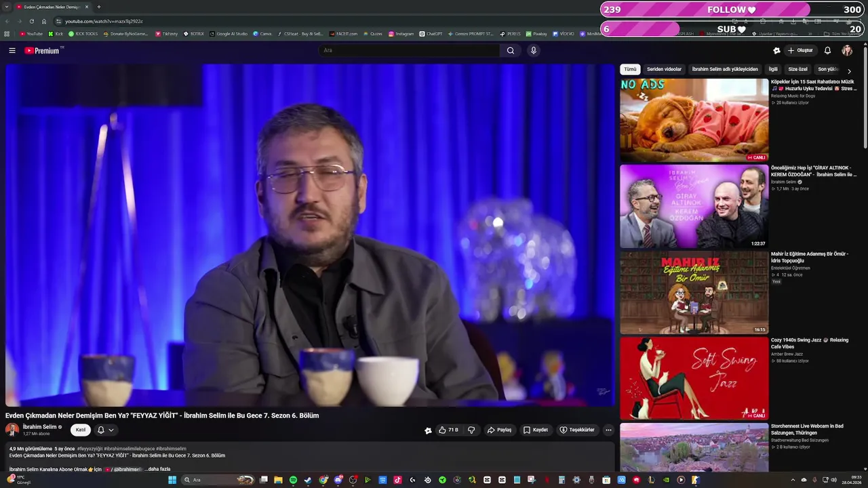Open more actions three-dot menu under video
Screen dimensions: 868x488
[x=608, y=430]
